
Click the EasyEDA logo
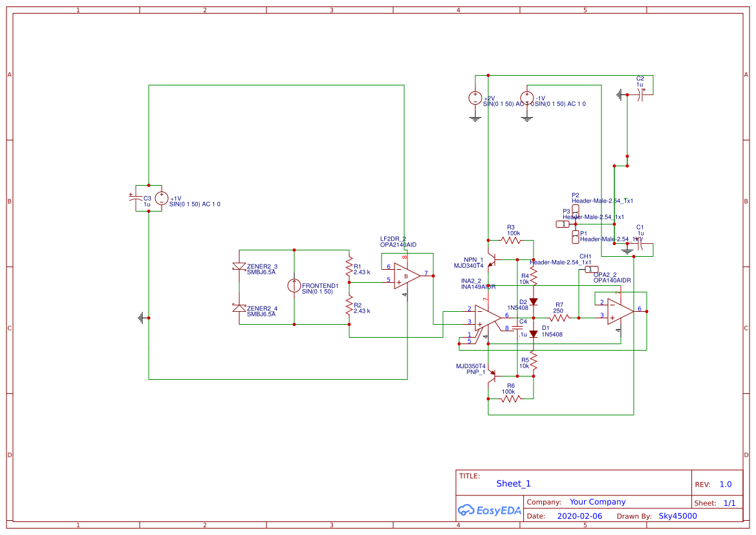point(490,510)
